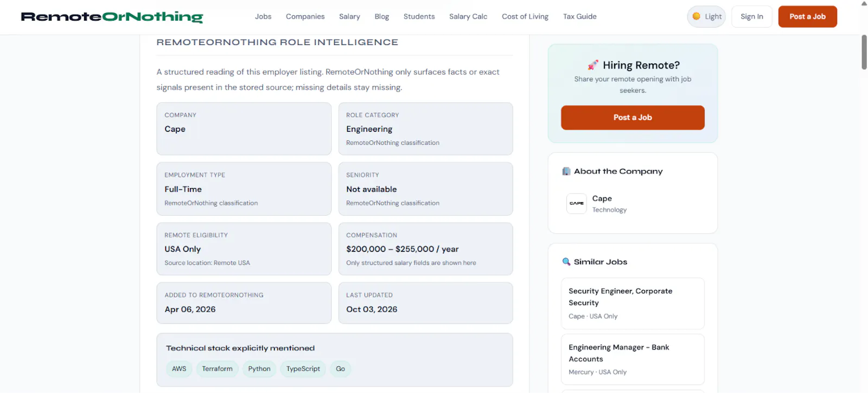The image size is (868, 393).
Task: Open the Cape company name link
Action: 602,198
